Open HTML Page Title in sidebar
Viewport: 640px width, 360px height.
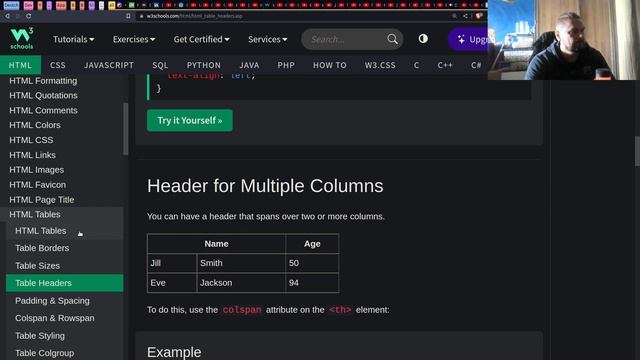click(x=42, y=200)
